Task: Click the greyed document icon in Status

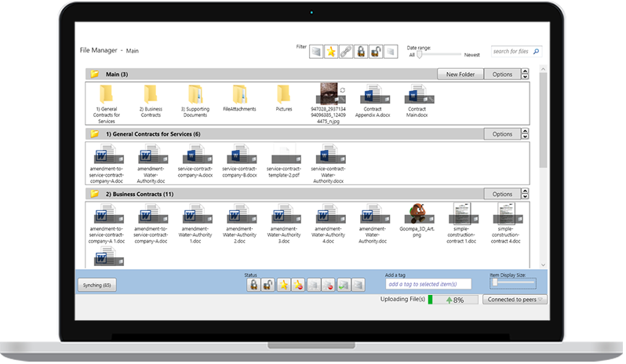Action: pos(314,285)
